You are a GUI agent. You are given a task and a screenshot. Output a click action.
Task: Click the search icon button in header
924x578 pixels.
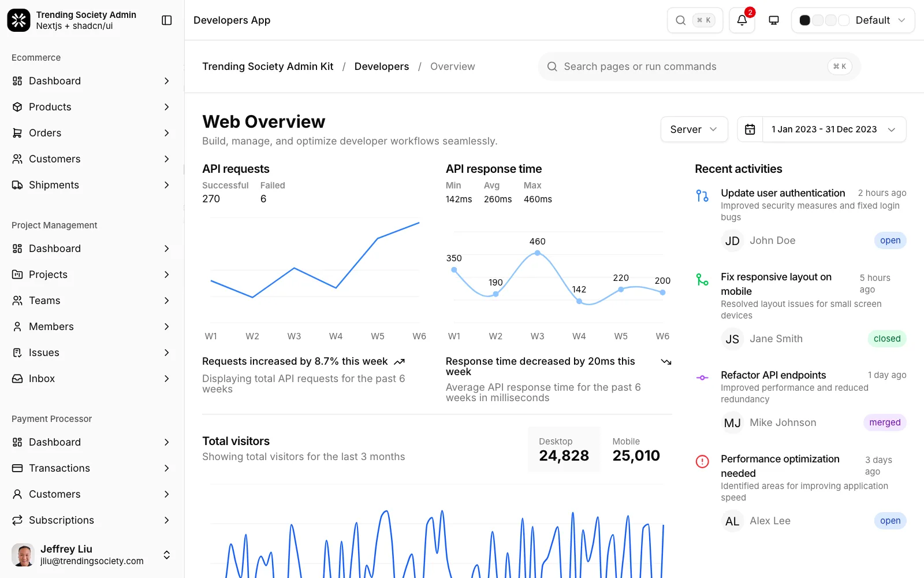(x=695, y=20)
